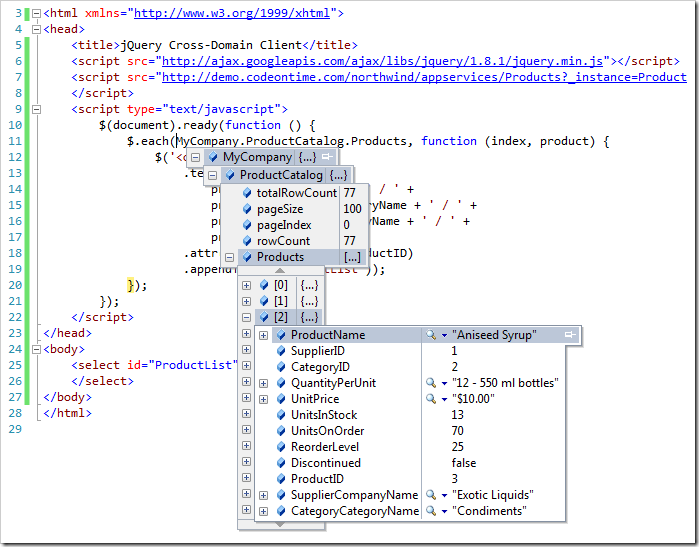This screenshot has width=699, height=547.
Task: Open text visualizer magnifier for CategoryCategoryName
Action: click(431, 510)
